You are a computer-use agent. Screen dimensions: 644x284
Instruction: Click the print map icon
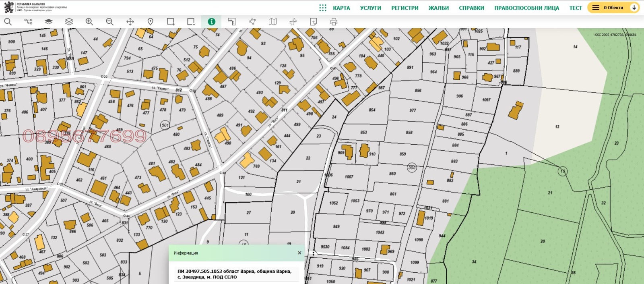(x=334, y=22)
